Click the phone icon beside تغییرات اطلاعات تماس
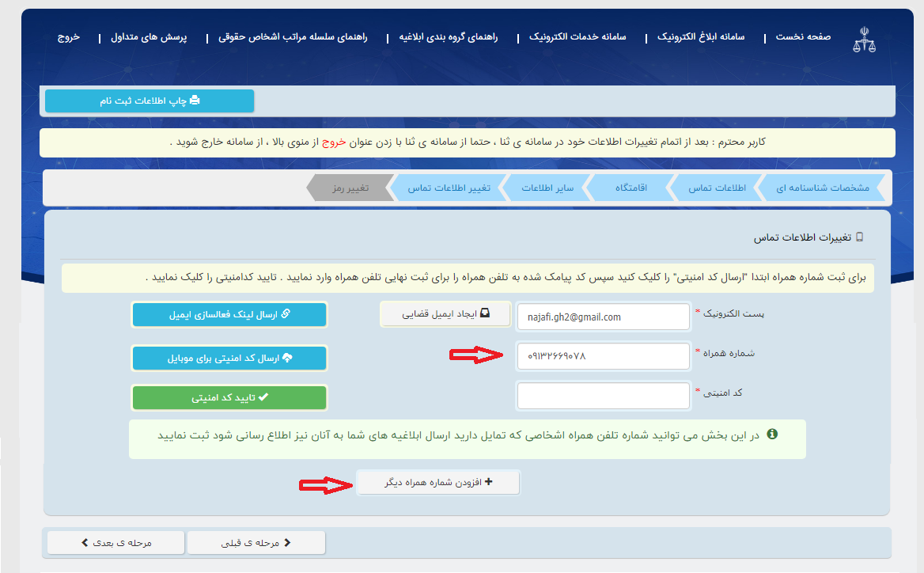924x573 pixels. (859, 237)
